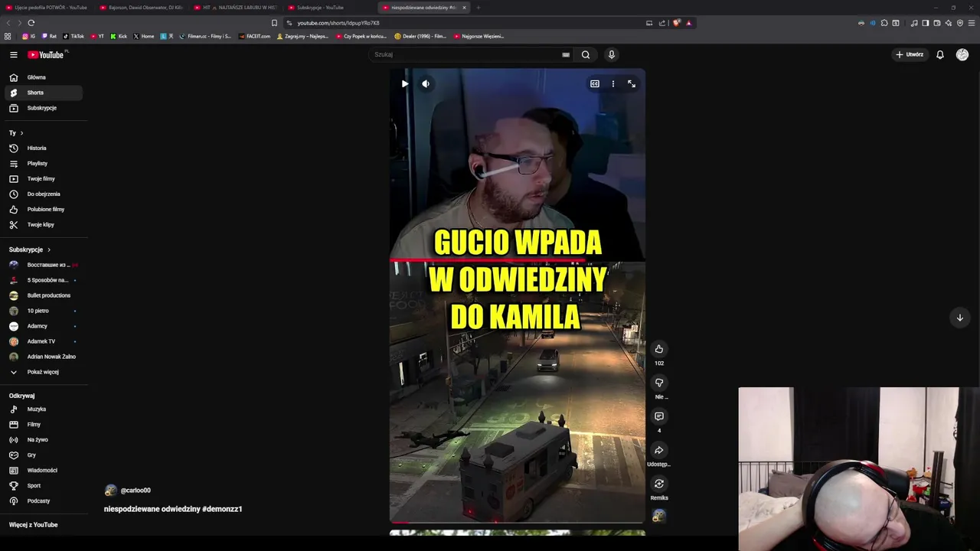The image size is (980, 551).
Task: Open the browser apps grid icon
Action: click(x=8, y=36)
